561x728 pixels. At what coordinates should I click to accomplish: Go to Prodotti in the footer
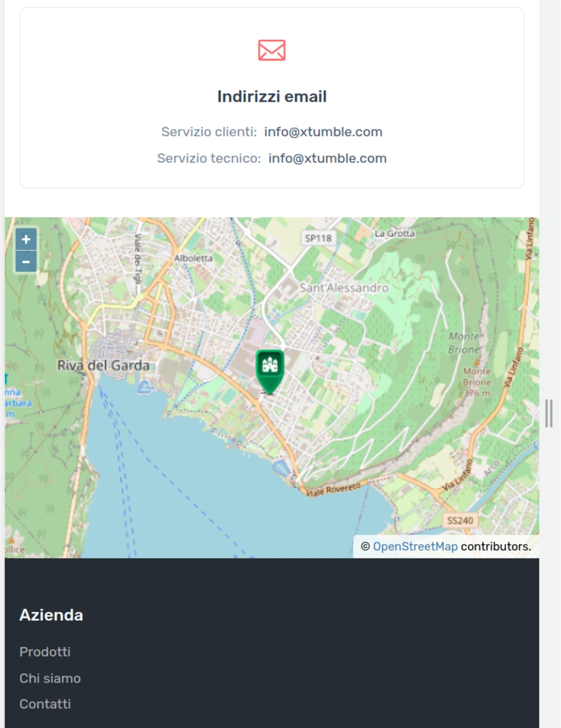point(45,652)
